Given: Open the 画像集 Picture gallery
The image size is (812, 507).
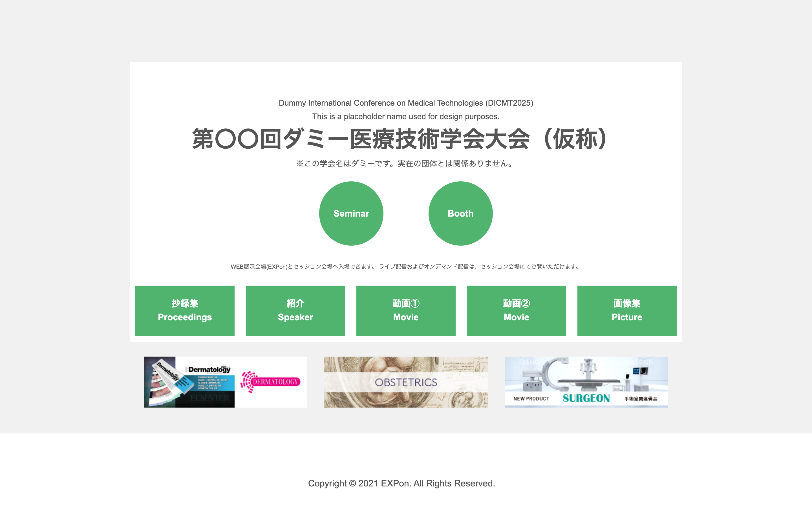Looking at the screenshot, I should 626,310.
